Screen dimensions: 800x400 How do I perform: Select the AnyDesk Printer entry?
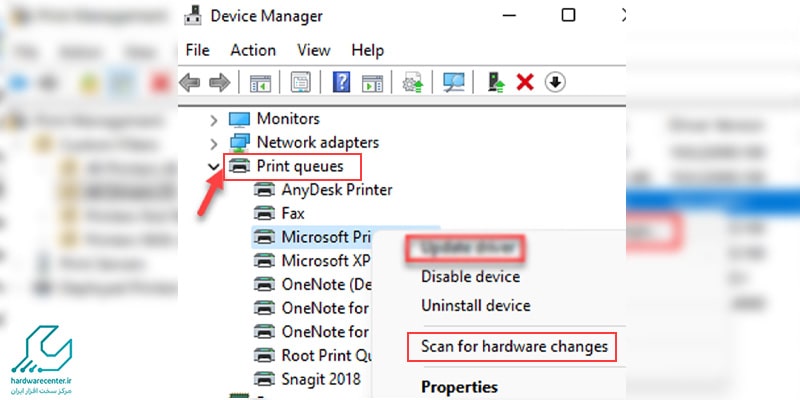coord(337,190)
